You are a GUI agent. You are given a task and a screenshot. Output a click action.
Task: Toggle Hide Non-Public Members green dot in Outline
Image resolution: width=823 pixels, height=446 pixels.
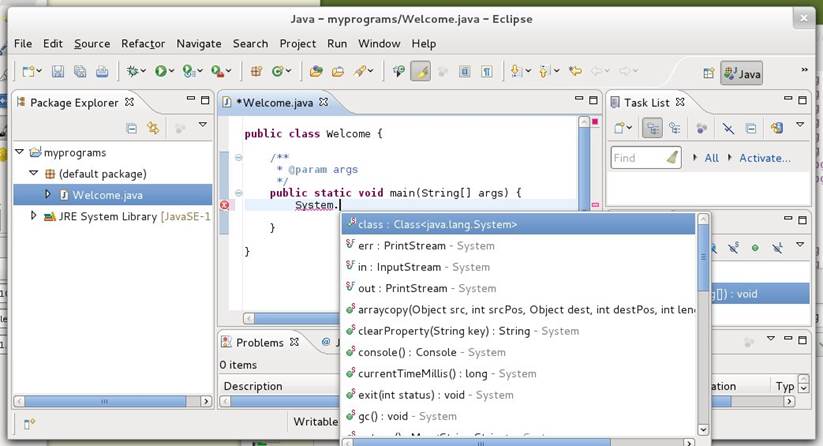[x=755, y=248]
